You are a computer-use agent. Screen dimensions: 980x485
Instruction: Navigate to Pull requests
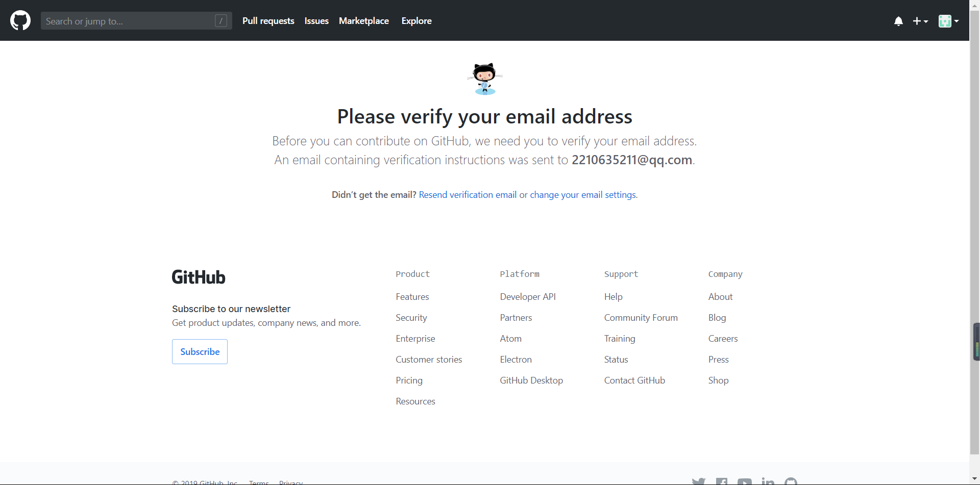(x=268, y=20)
